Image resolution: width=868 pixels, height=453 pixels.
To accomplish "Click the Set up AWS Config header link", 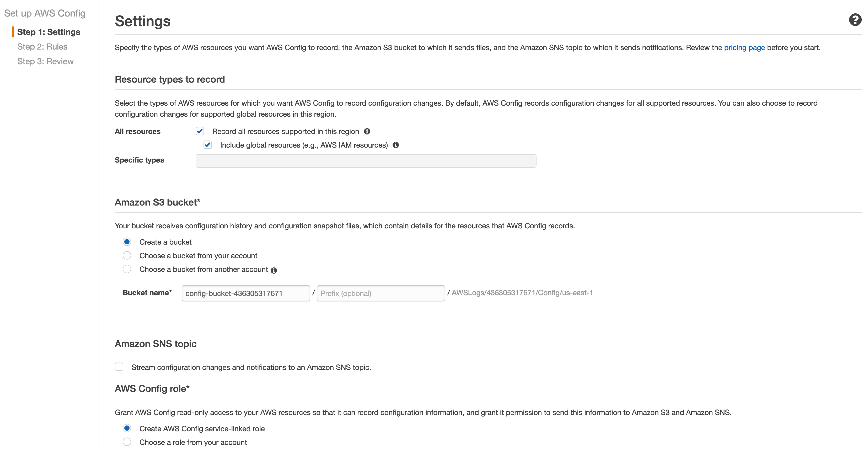I will [45, 13].
